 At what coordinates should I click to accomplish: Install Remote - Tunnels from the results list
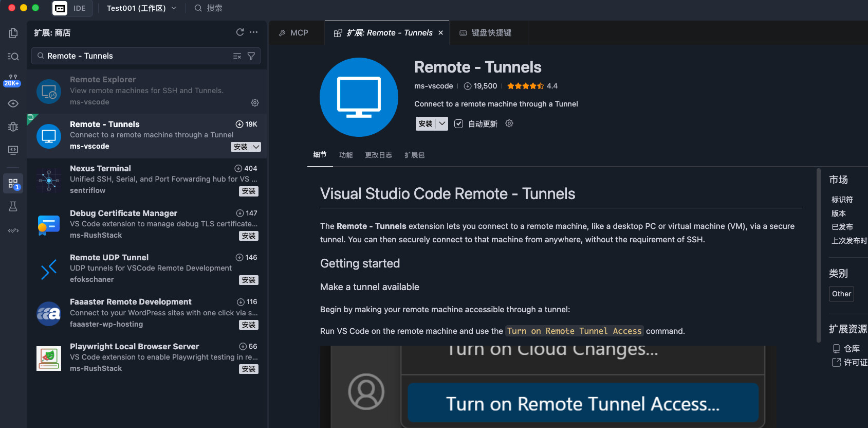click(x=241, y=147)
